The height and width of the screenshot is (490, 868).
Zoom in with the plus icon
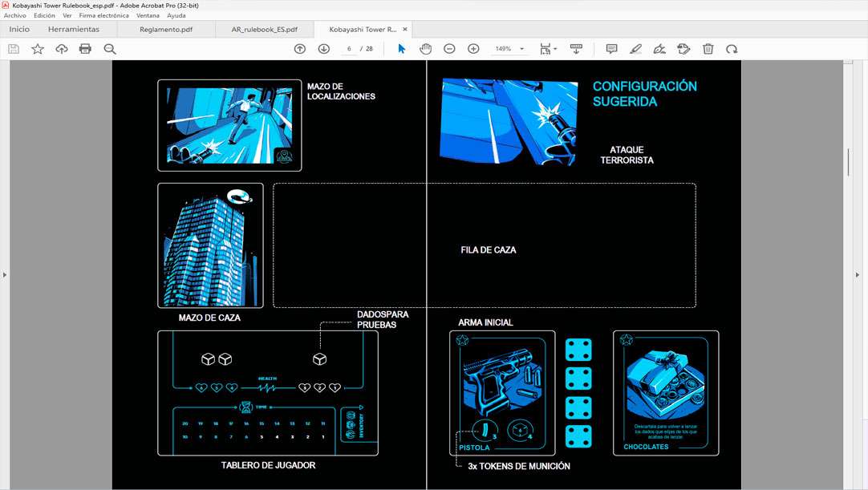(473, 49)
